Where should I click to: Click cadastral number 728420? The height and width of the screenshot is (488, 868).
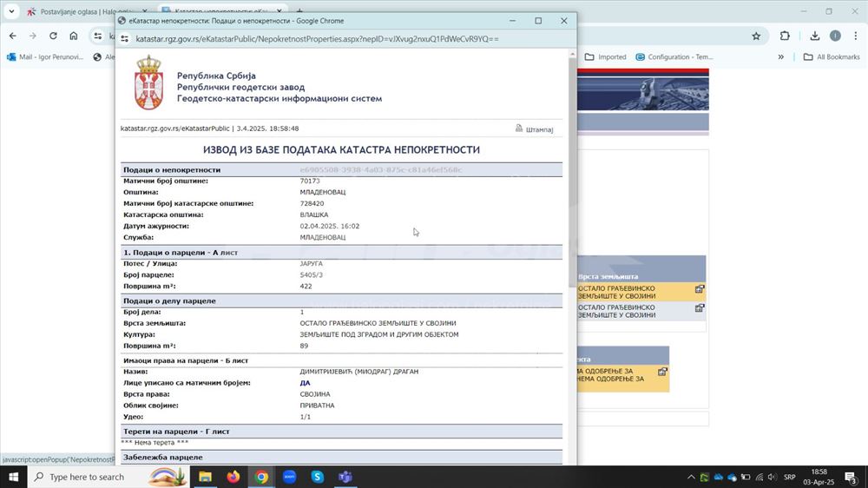click(312, 203)
